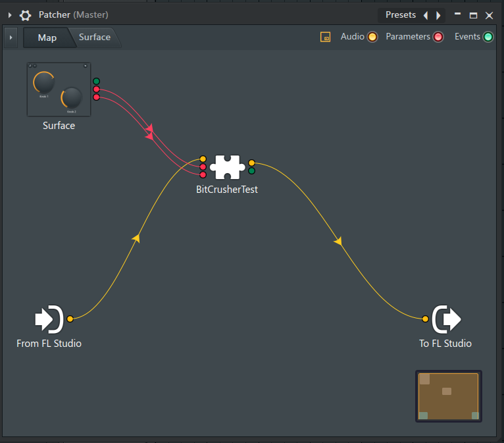The width and height of the screenshot is (504, 443).
Task: Toggle Audio connections visibility
Action: tap(372, 37)
